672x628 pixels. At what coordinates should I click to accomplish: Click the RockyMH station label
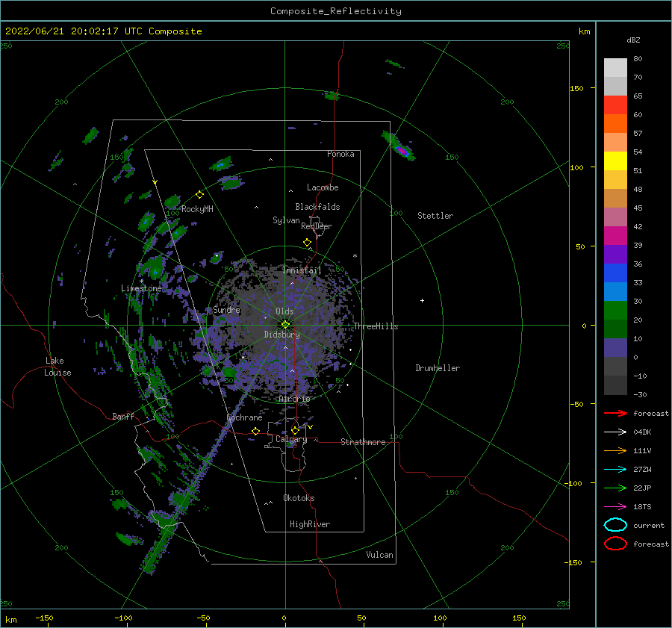[197, 209]
